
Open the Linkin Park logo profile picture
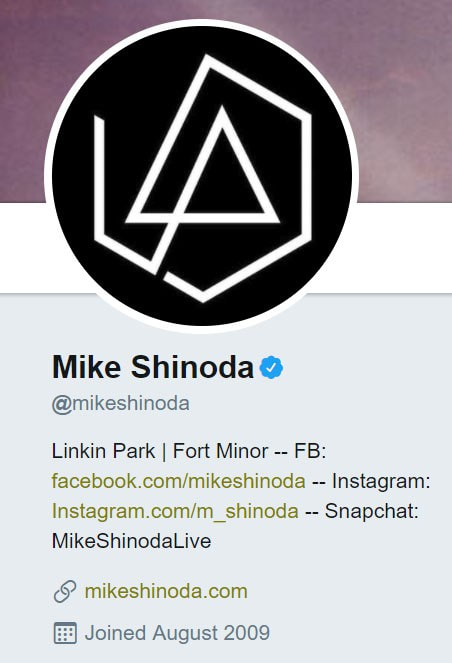[202, 176]
